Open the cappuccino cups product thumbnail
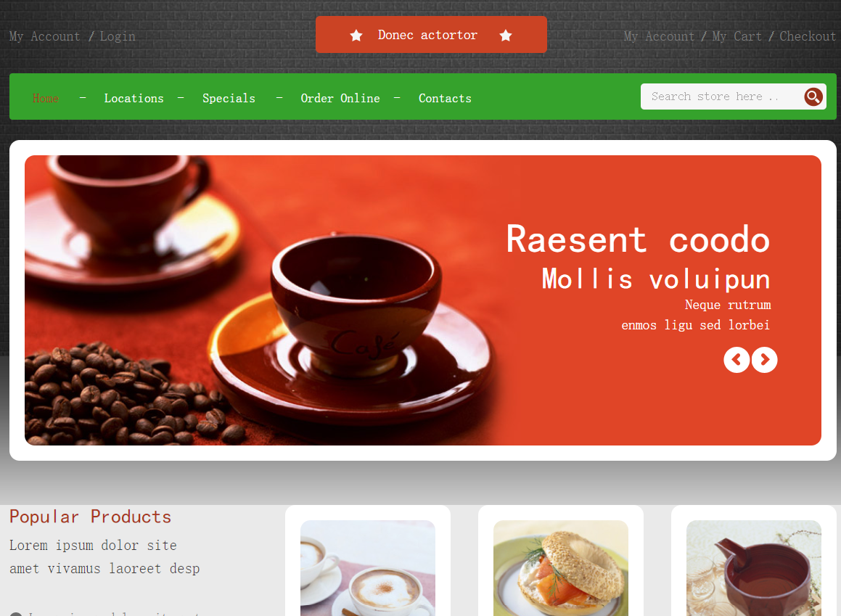841x616 pixels. tap(367, 567)
